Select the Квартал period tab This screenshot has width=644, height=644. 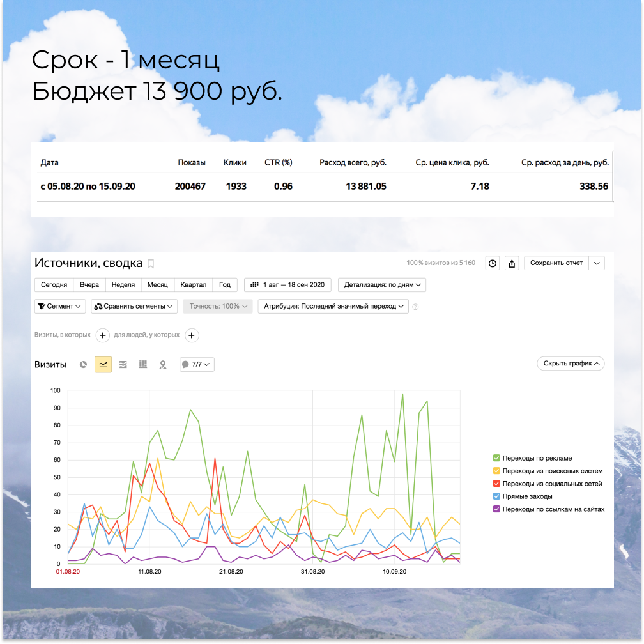tap(193, 285)
